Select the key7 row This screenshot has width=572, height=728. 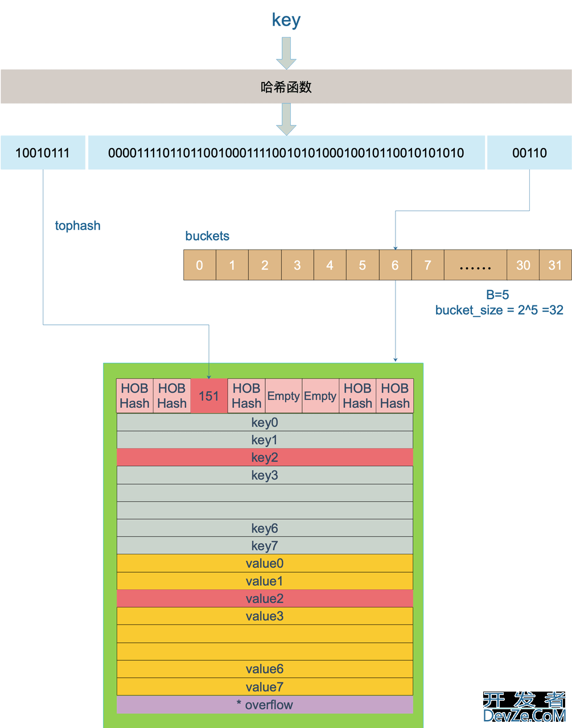click(265, 546)
